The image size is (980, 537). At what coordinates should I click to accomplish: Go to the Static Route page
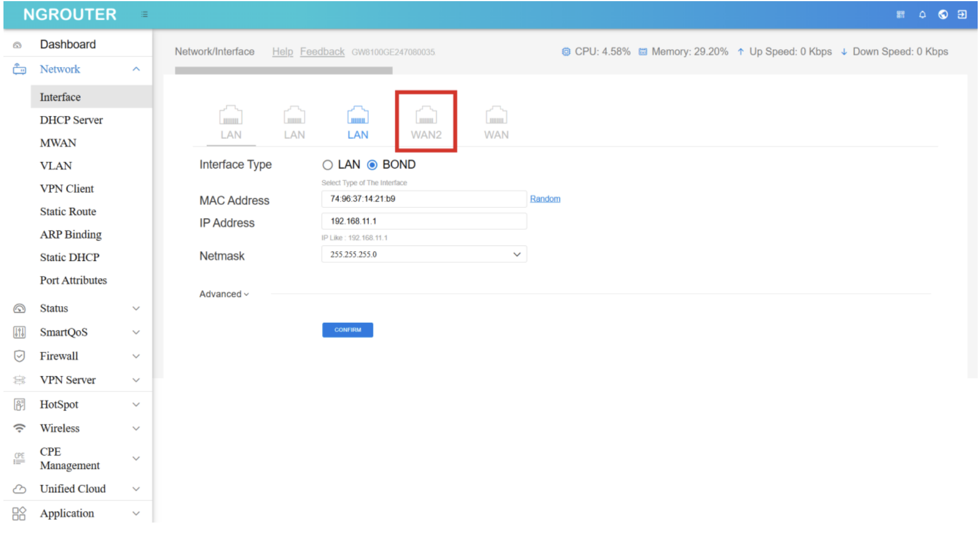pos(68,212)
